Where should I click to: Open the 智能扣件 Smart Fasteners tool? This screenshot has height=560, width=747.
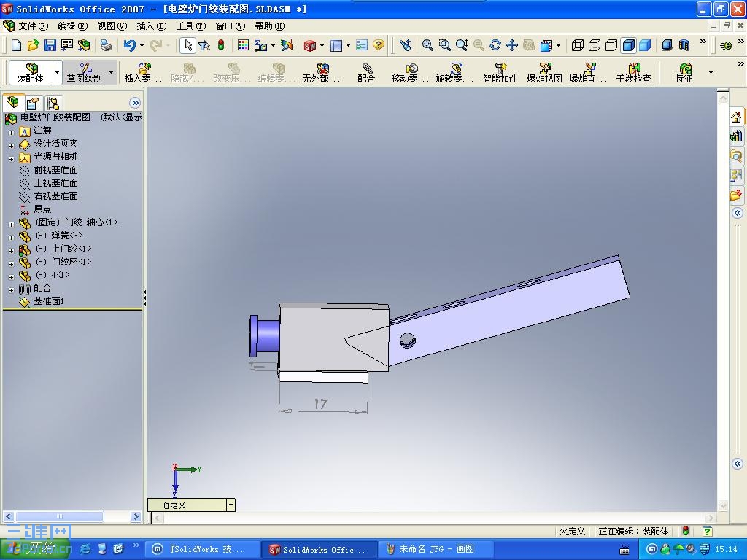pyautogui.click(x=500, y=72)
